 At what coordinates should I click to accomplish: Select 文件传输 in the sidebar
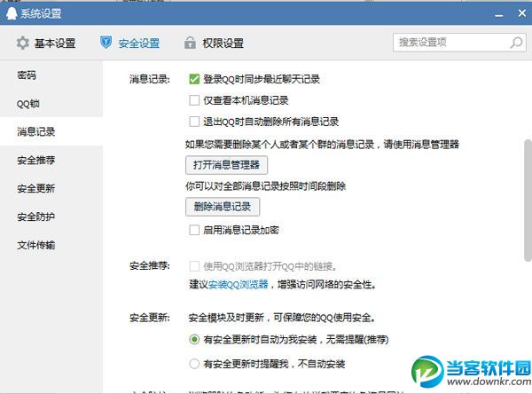click(51, 245)
